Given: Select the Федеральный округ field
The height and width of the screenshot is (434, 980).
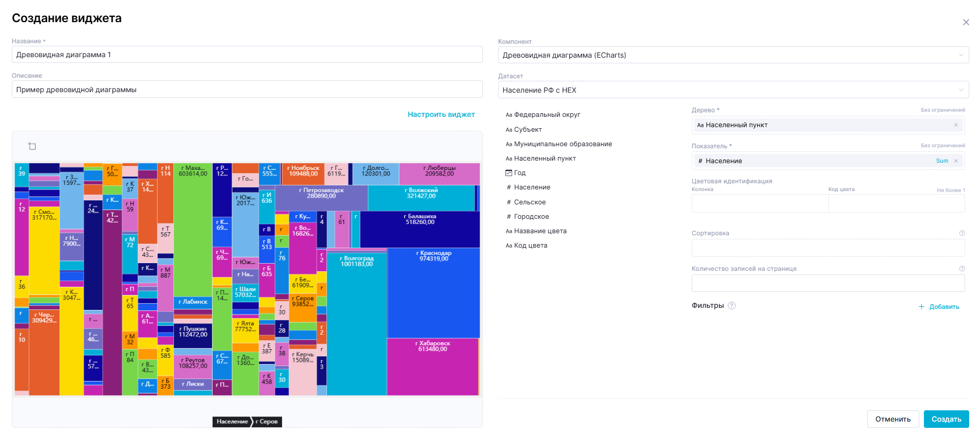Looking at the screenshot, I should [x=547, y=115].
